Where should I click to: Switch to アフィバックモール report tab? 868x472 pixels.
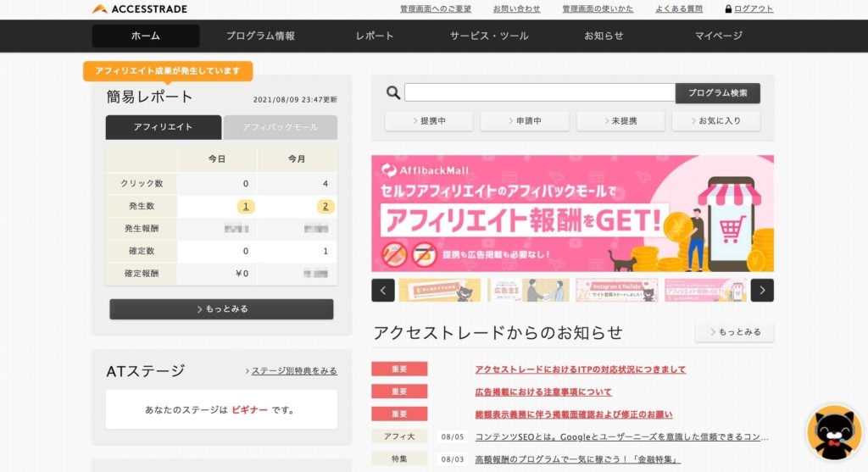(281, 127)
